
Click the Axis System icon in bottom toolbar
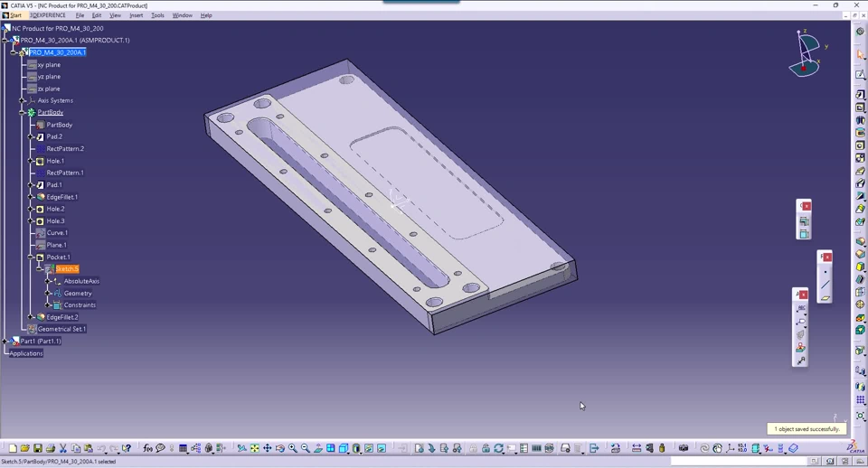731,448
